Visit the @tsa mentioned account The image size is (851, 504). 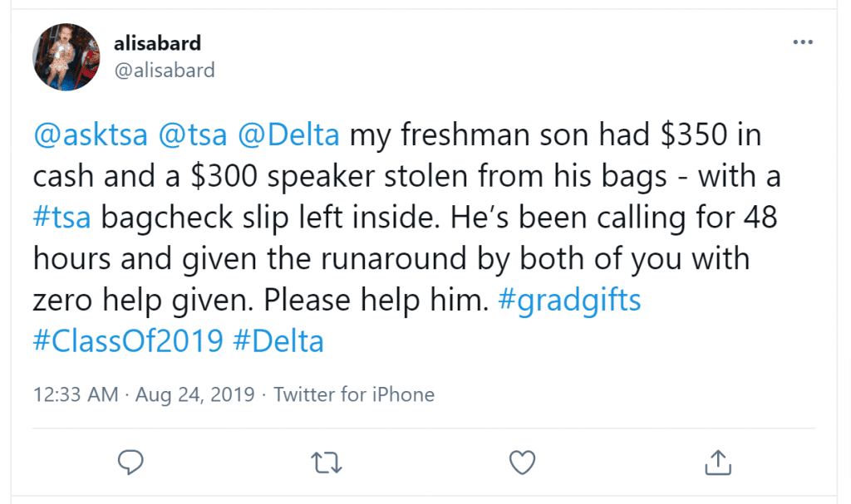point(192,135)
